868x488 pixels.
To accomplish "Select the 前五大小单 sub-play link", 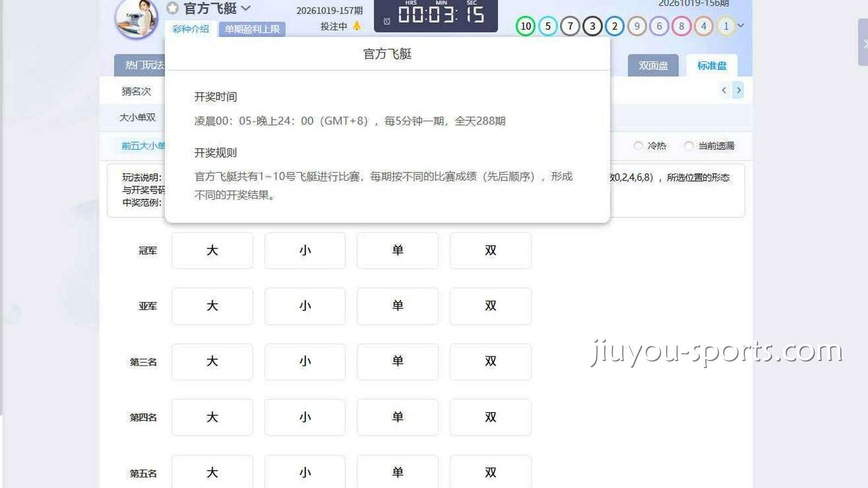I will (x=143, y=145).
